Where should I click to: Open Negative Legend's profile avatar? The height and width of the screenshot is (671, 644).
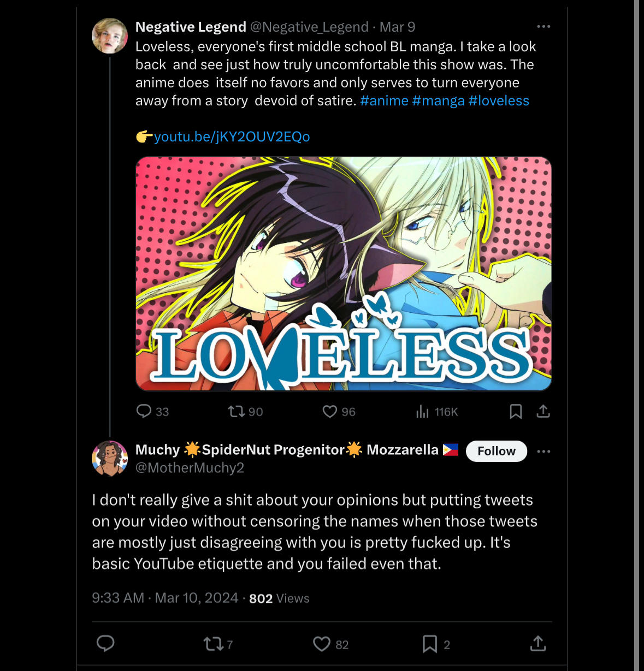coord(110,36)
